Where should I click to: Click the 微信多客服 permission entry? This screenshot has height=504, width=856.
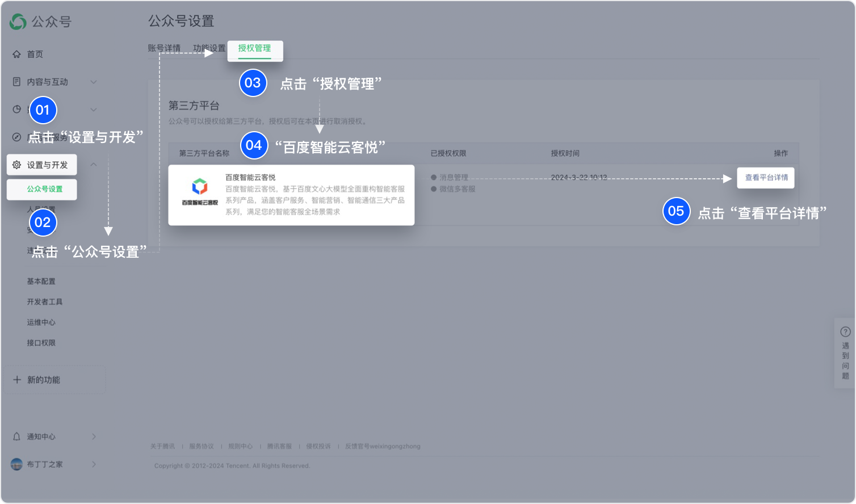pyautogui.click(x=457, y=189)
